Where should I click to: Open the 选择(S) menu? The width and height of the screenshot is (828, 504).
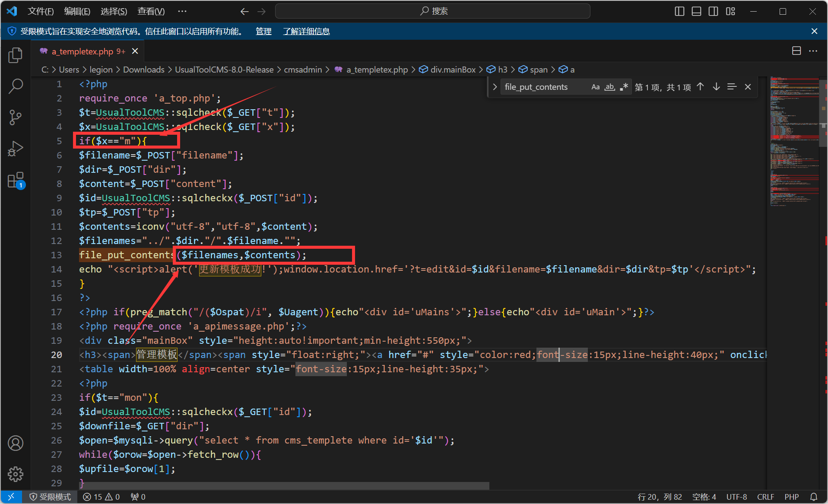click(x=114, y=11)
